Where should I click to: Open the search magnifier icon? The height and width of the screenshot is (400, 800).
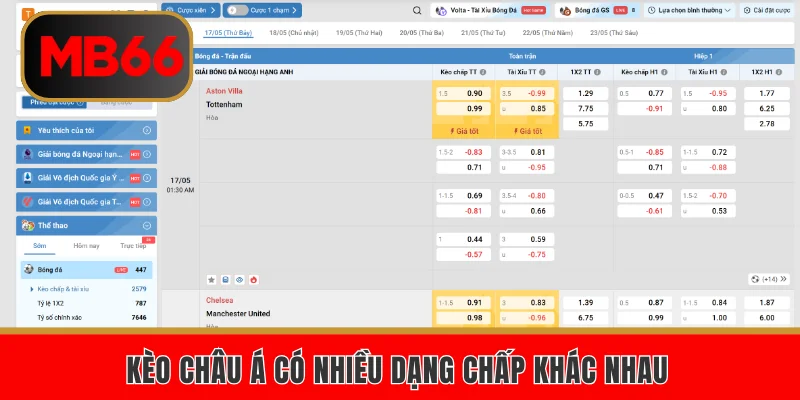click(x=417, y=10)
